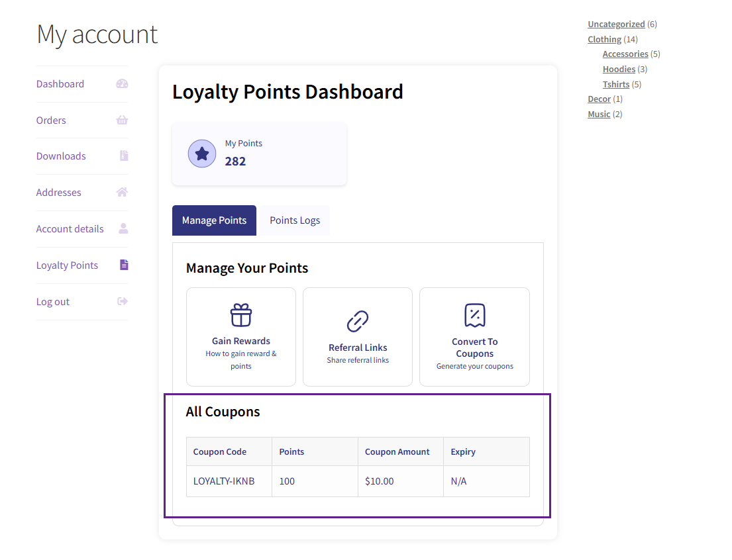Viewport: 732px width, 560px height.
Task: Click the Convert To Coupons ticket icon
Action: 474,316
